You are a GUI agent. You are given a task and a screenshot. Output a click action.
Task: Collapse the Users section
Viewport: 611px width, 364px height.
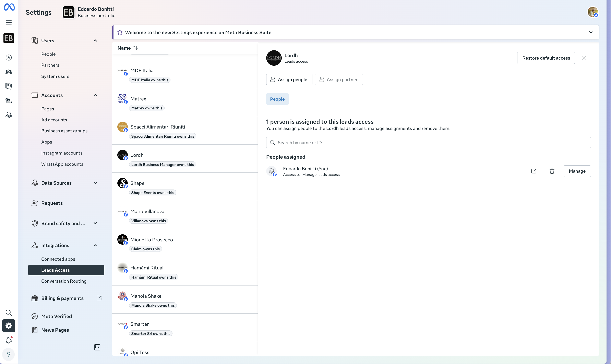[x=95, y=40]
